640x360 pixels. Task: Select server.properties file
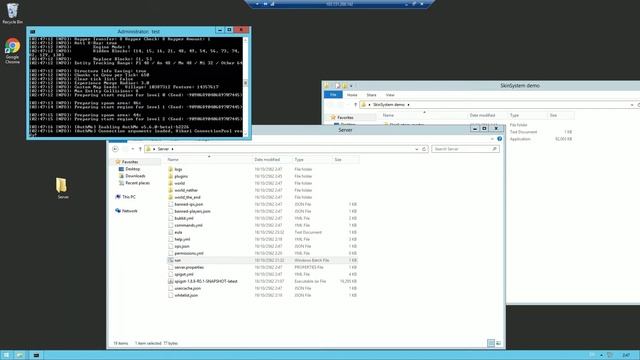tap(189, 267)
